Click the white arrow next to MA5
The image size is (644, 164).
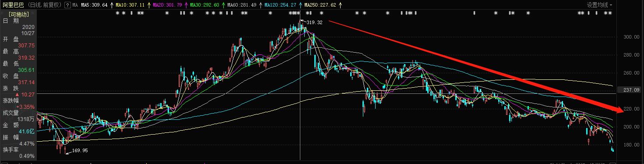(x=111, y=5)
